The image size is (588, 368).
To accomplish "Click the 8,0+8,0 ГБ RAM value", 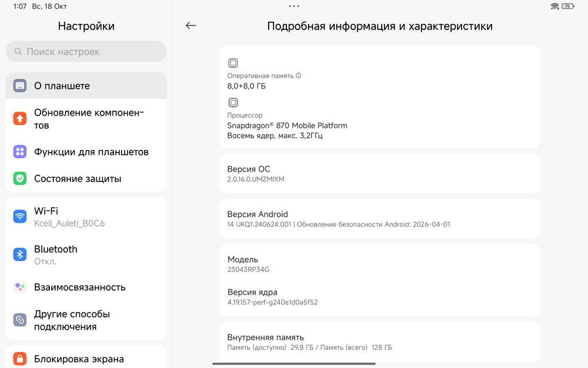I will pyautogui.click(x=246, y=86).
